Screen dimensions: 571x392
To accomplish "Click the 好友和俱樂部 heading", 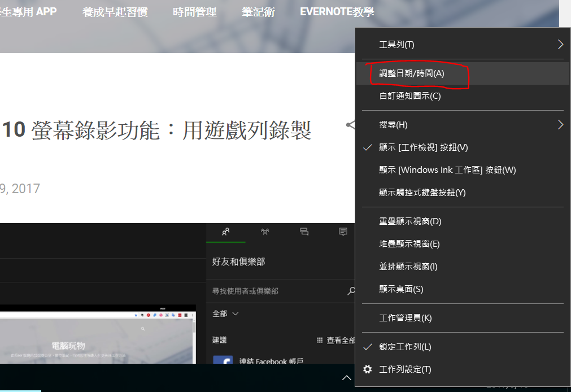I will click(x=238, y=262).
